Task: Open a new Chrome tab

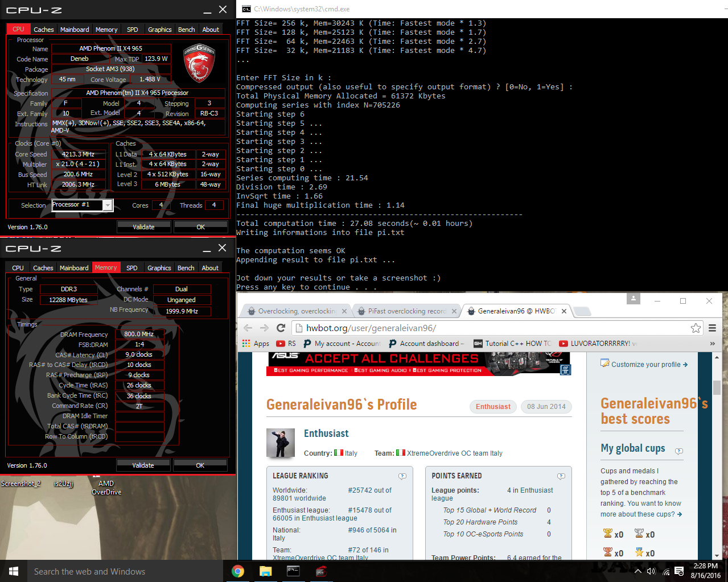Action: [x=582, y=311]
